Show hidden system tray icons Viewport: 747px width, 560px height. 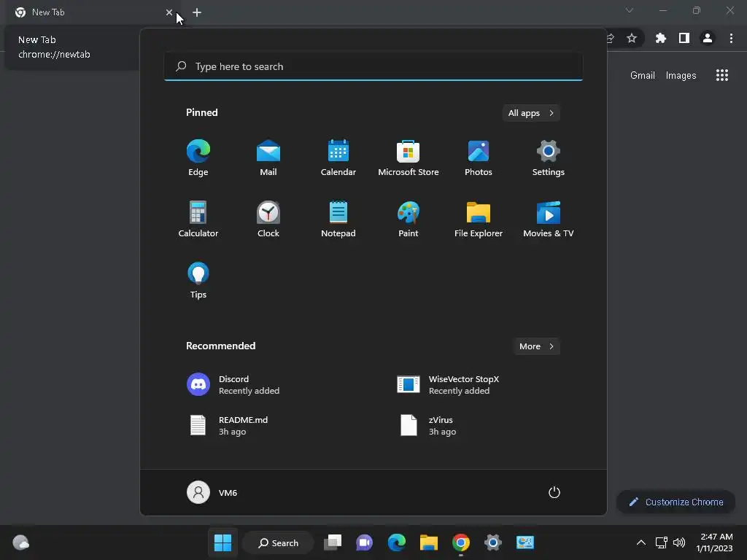(x=641, y=542)
